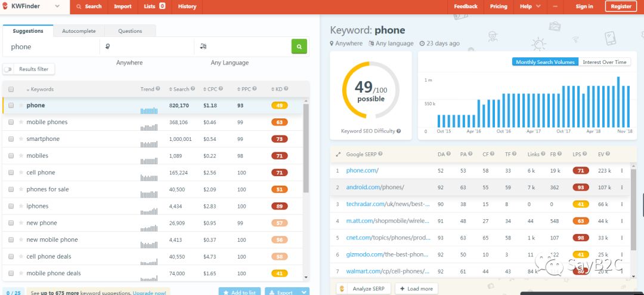Check the 'mobile phones' checkbox
The height and width of the screenshot is (295, 644).
11,122
